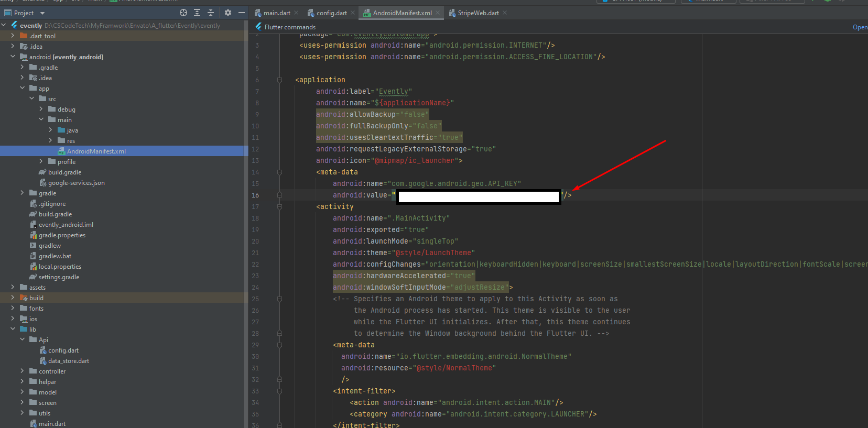Viewport: 868px width, 428px height.
Task: Select the .gitignore file
Action: pyautogui.click(x=52, y=204)
